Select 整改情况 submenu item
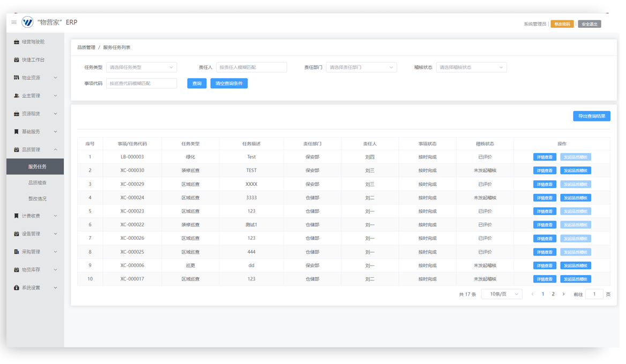626x364 pixels. [x=38, y=199]
